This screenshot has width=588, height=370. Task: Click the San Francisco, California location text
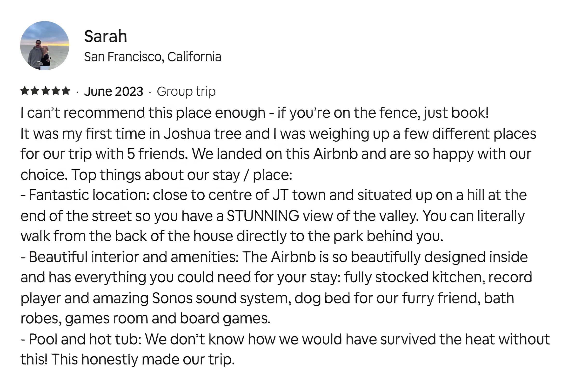coord(153,57)
